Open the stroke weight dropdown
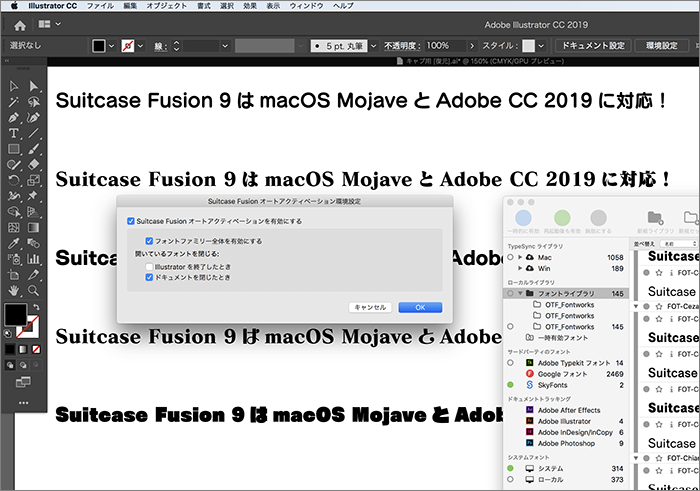Screen dimensions: 700x491 pyautogui.click(x=225, y=46)
